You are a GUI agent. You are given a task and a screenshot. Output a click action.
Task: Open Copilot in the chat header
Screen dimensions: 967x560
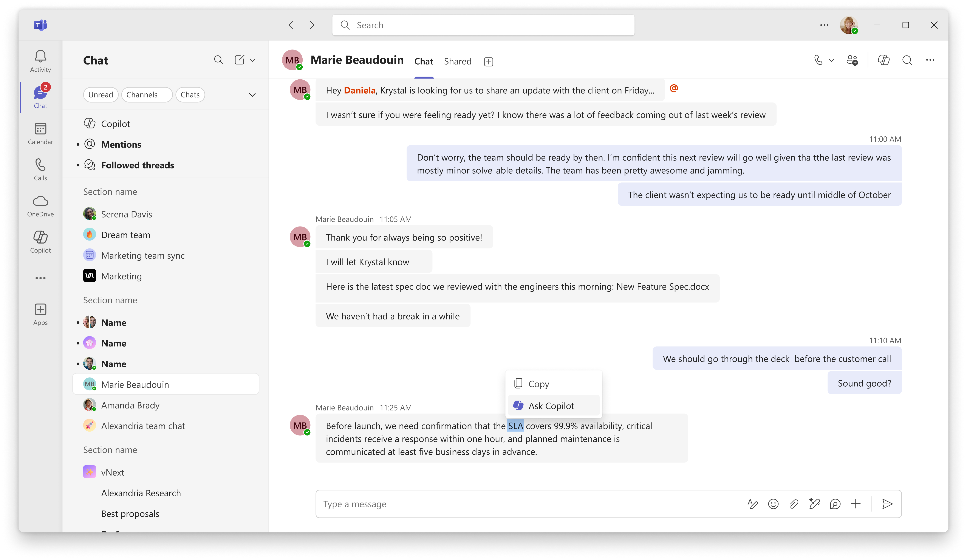tap(883, 60)
